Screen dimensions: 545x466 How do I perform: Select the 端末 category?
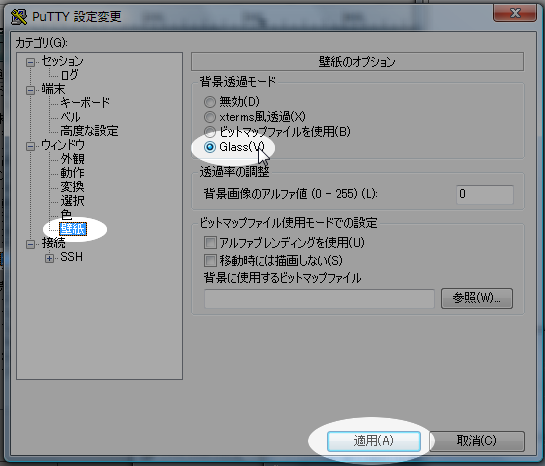coord(53,89)
